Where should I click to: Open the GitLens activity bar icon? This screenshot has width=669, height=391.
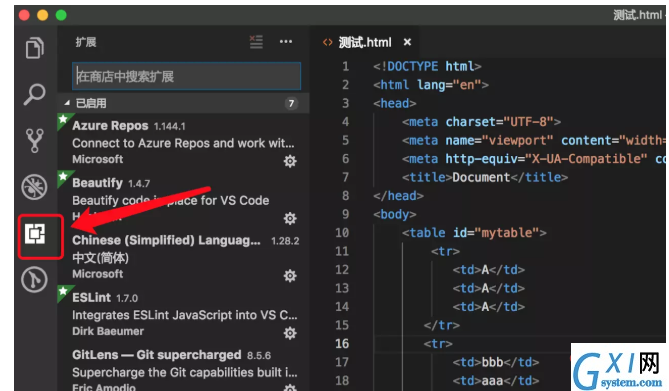click(34, 280)
